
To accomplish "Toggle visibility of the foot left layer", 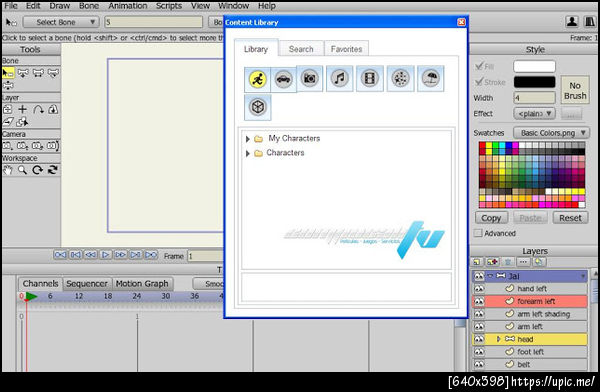I will tap(479, 352).
